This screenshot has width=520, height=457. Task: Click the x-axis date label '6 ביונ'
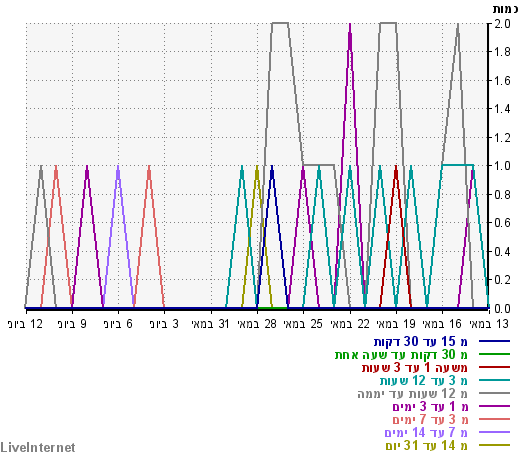118,324
